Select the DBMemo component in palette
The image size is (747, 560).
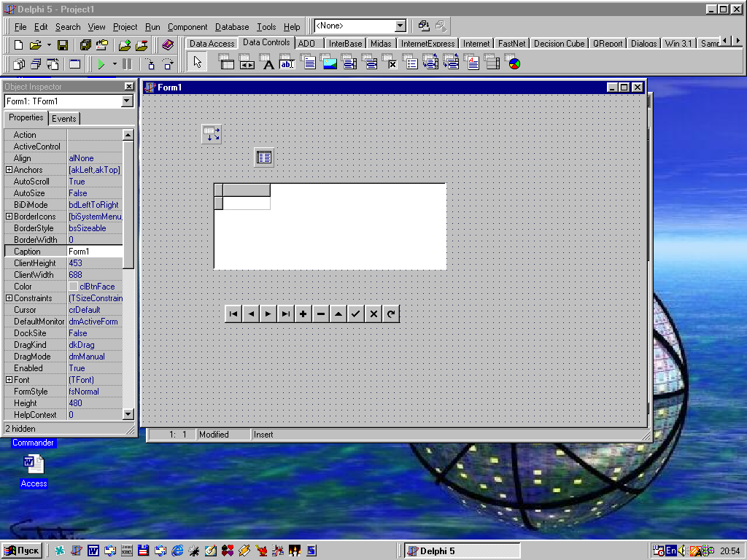pyautogui.click(x=309, y=62)
